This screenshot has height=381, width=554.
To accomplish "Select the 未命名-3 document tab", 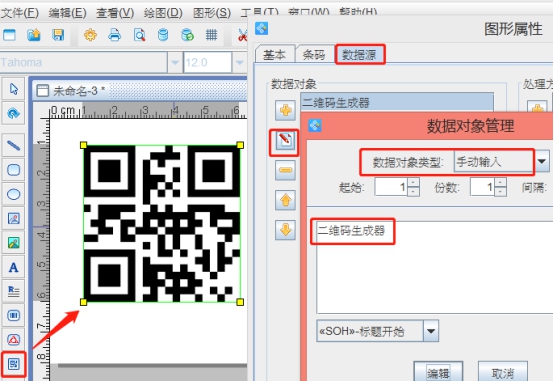I will pyautogui.click(x=72, y=91).
